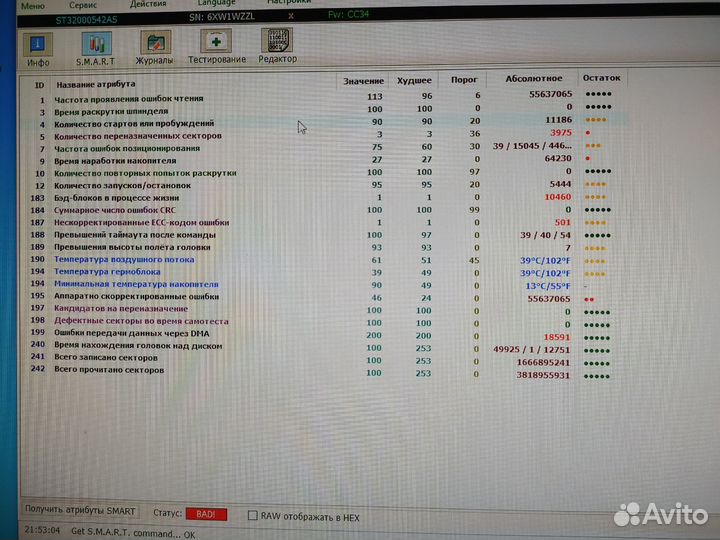Click the status line Get S.M.A.R.T. command... OK
This screenshot has height=540, width=720.
pos(133,533)
